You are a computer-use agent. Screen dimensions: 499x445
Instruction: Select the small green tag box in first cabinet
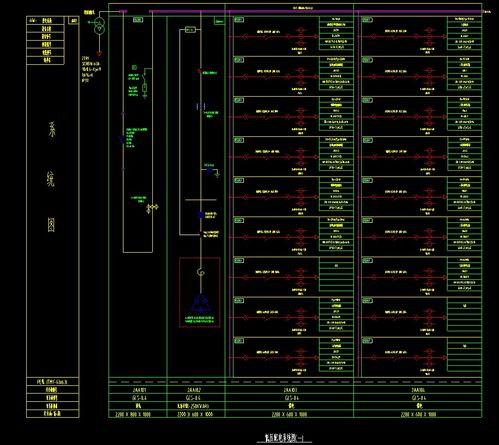pyautogui.click(x=138, y=20)
